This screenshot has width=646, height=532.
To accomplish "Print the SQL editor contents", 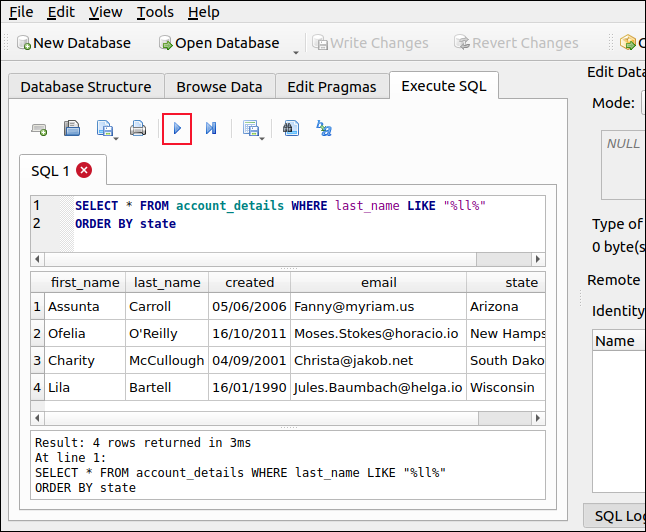I will pos(138,128).
